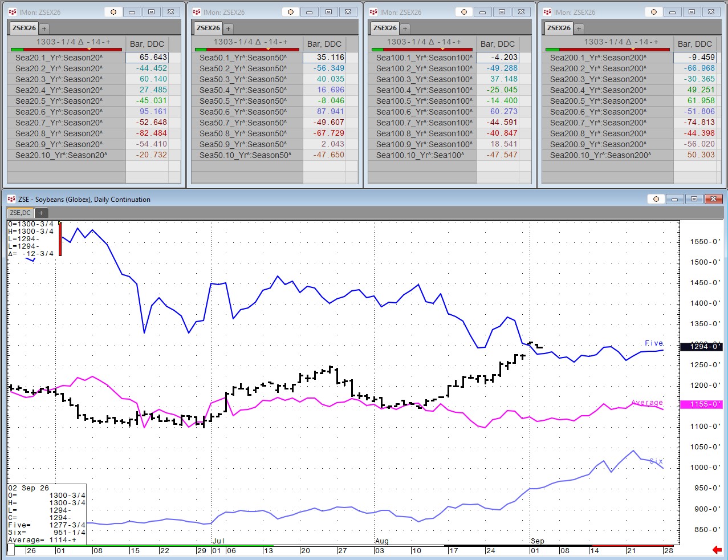Click Bar, DDC column header in first IMon window
Image resolution: width=728 pixels, height=560 pixels.
147,44
